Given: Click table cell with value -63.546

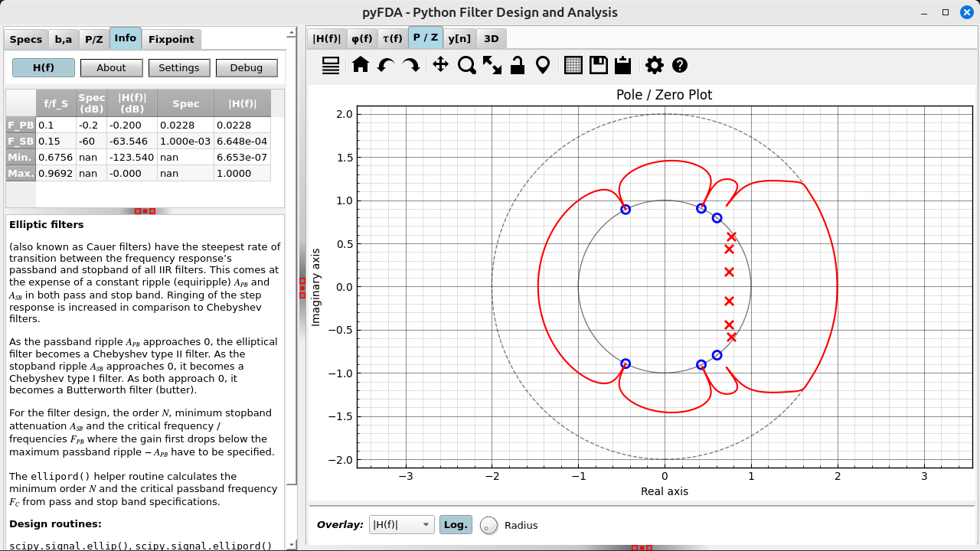Looking at the screenshot, I should (132, 141).
